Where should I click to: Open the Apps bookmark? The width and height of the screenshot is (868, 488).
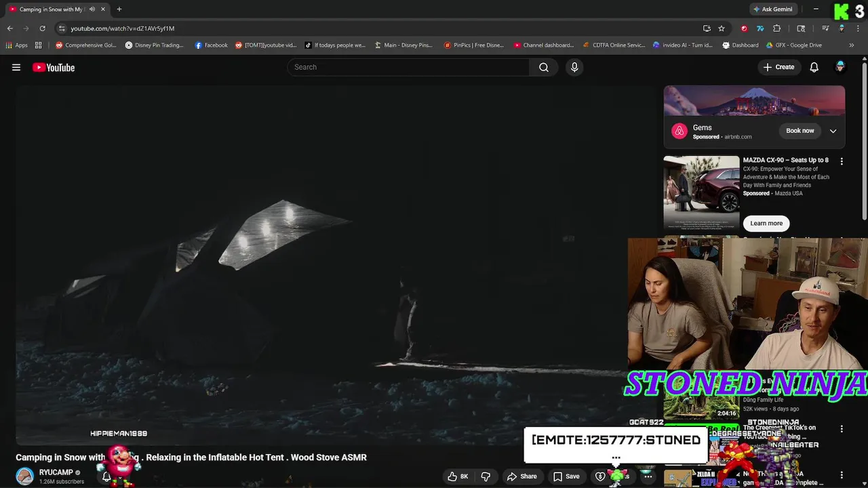click(16, 45)
